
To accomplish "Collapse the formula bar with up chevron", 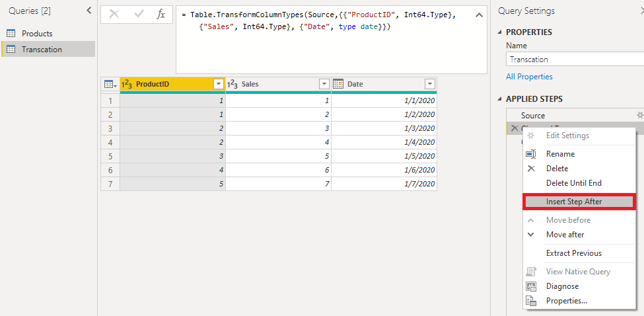I will pos(479,15).
